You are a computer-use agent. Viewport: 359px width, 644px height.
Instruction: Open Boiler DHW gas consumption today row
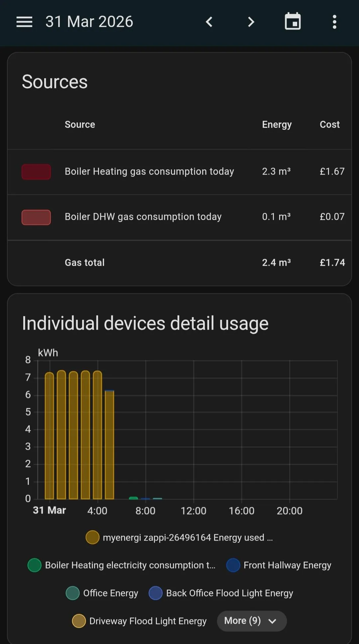coord(143,217)
